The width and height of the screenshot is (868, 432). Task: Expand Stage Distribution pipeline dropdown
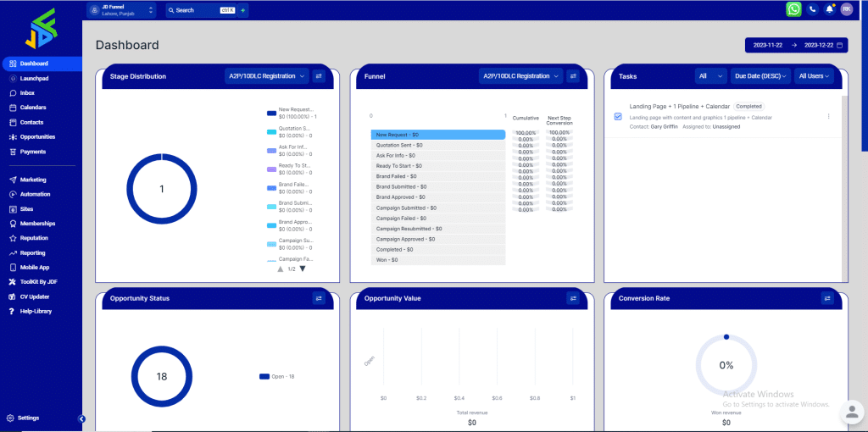point(266,76)
